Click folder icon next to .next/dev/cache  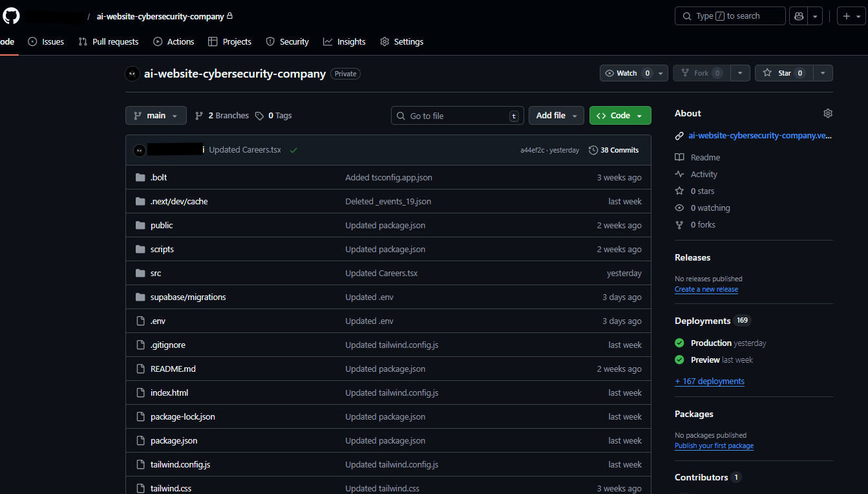140,201
